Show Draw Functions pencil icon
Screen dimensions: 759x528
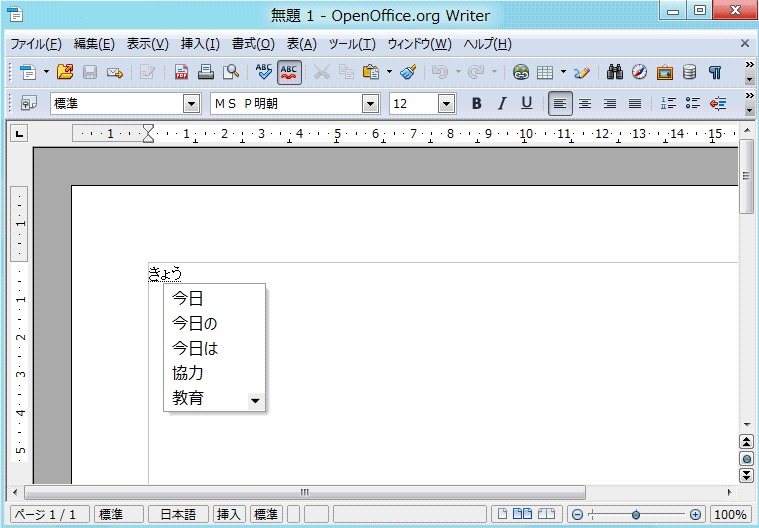click(582, 73)
